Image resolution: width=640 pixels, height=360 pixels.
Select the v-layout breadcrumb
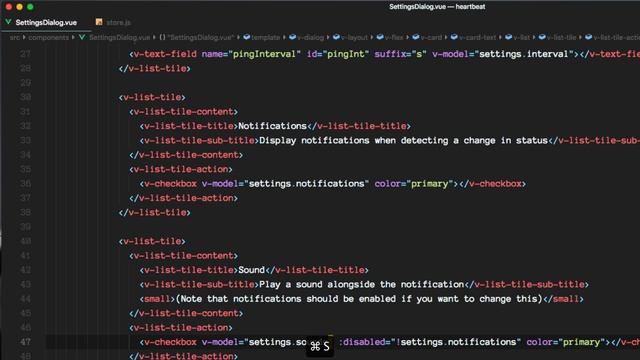point(354,38)
